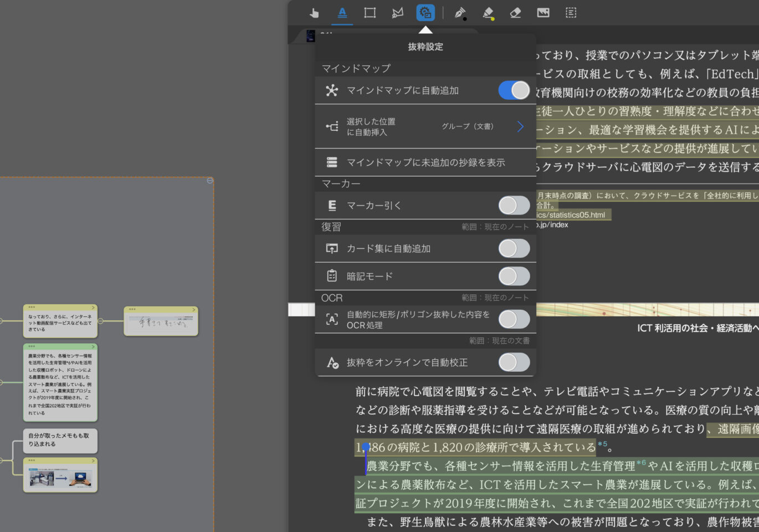The image size is (759, 532).
Task: Click the image insert tool icon
Action: (543, 13)
